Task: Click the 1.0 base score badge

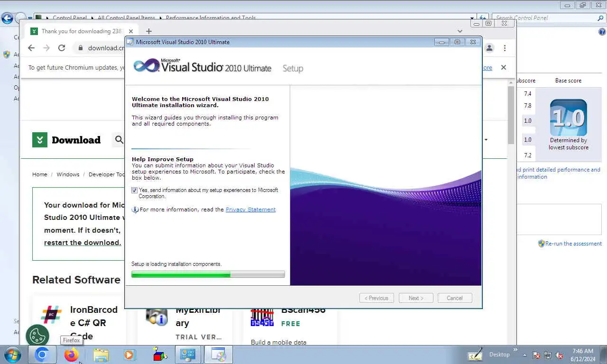Action: [568, 118]
